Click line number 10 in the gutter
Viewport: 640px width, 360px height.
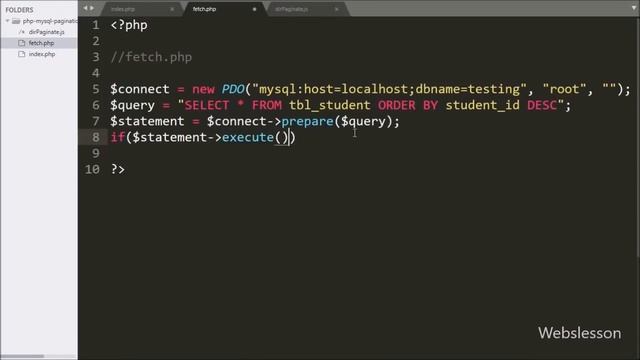tap(92, 169)
